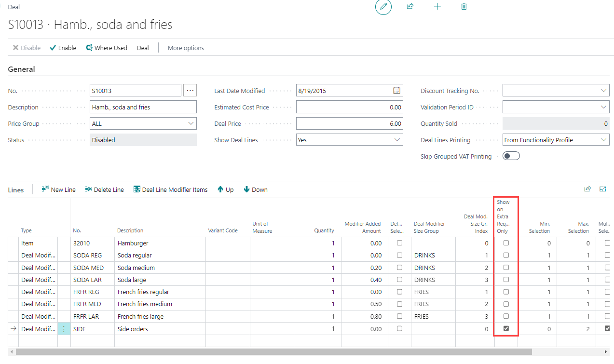Click Deal Line Modifier Items button
This screenshot has height=364, width=614.
pos(170,190)
